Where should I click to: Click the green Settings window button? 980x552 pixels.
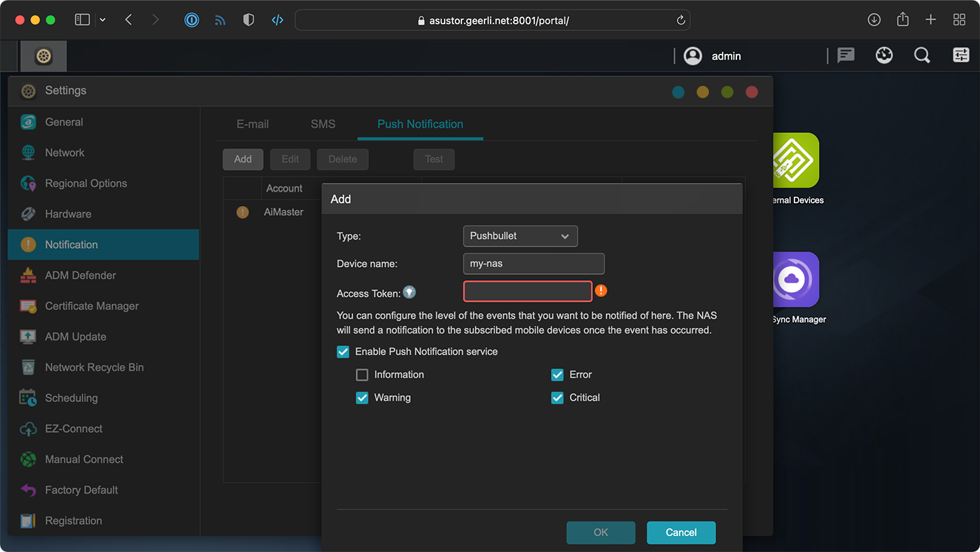tap(727, 92)
